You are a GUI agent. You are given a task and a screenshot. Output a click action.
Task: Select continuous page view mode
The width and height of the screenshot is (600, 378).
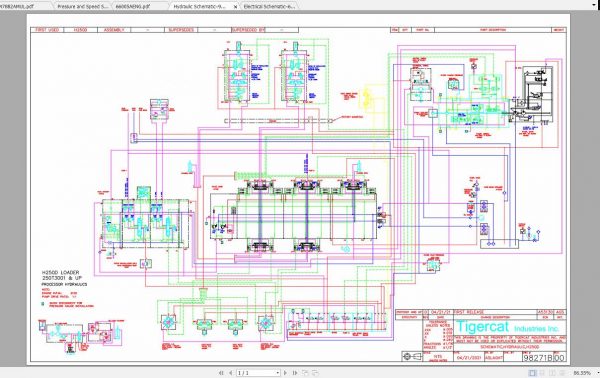(542, 373)
